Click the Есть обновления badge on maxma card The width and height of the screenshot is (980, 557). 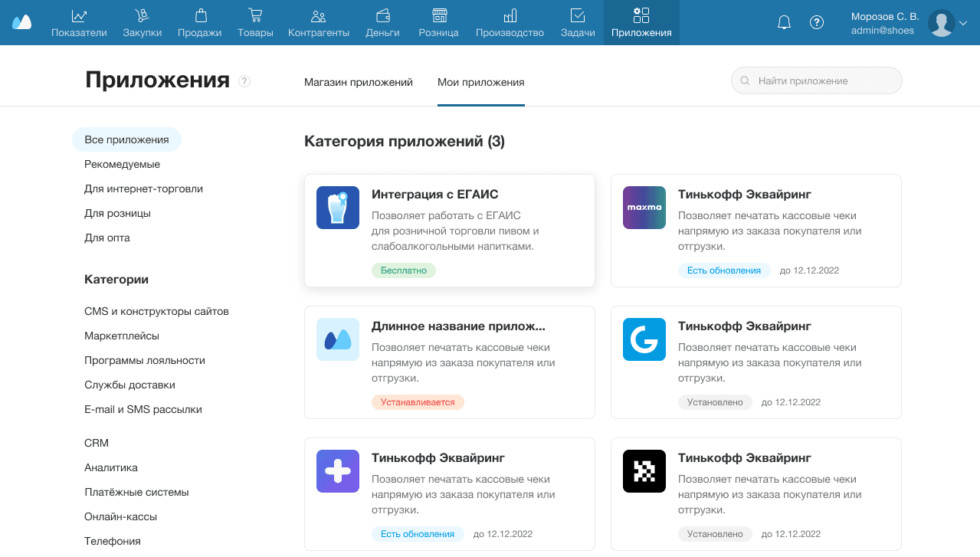pos(723,270)
